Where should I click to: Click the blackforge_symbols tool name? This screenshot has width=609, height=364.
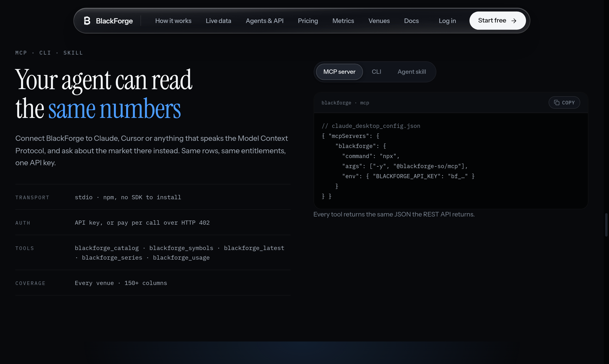point(181,248)
